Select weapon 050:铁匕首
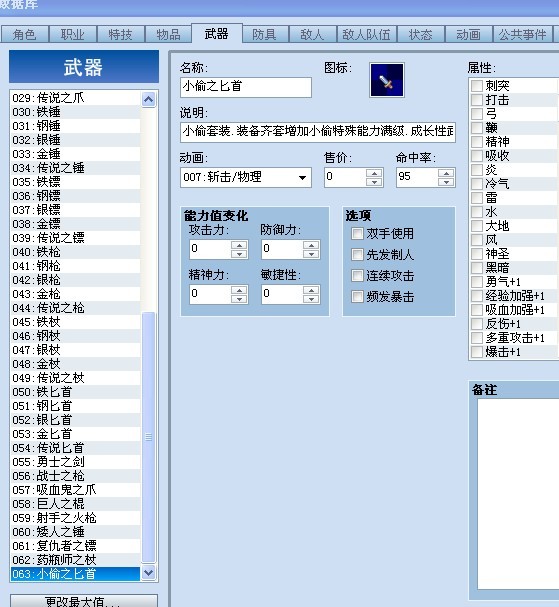Viewport: 559px width, 607px height. point(75,392)
